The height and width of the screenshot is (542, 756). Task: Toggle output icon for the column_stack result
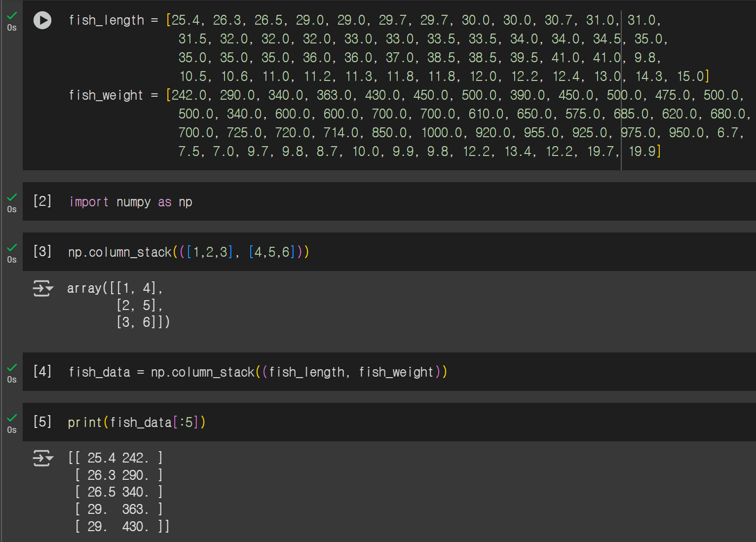coord(43,288)
